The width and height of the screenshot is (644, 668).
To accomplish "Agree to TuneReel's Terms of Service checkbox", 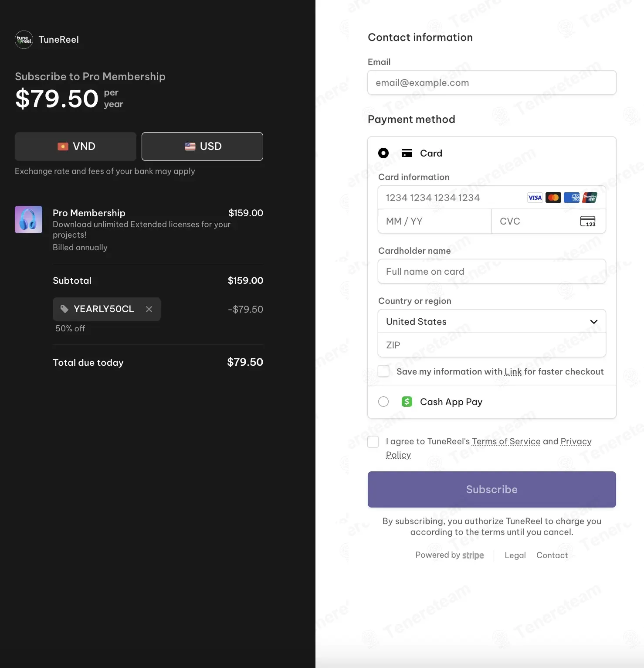I will pos(373,442).
